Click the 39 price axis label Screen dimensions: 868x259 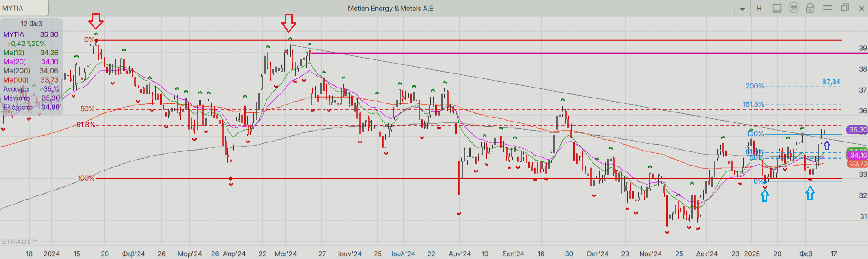click(863, 48)
